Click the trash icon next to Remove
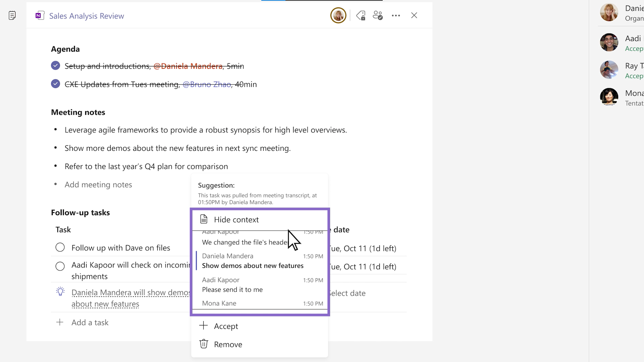Screen dimensions: 644x362 click(204, 344)
